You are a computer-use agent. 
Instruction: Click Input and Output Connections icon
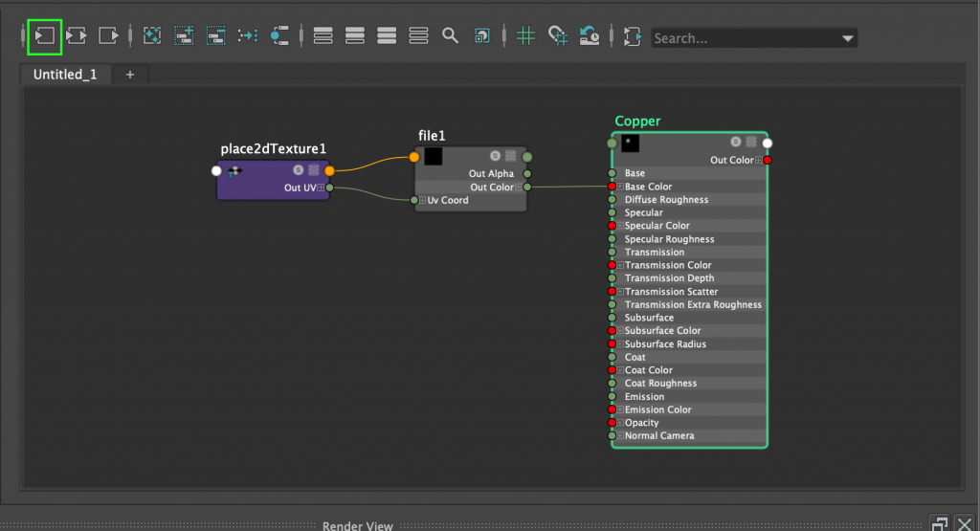pos(77,36)
